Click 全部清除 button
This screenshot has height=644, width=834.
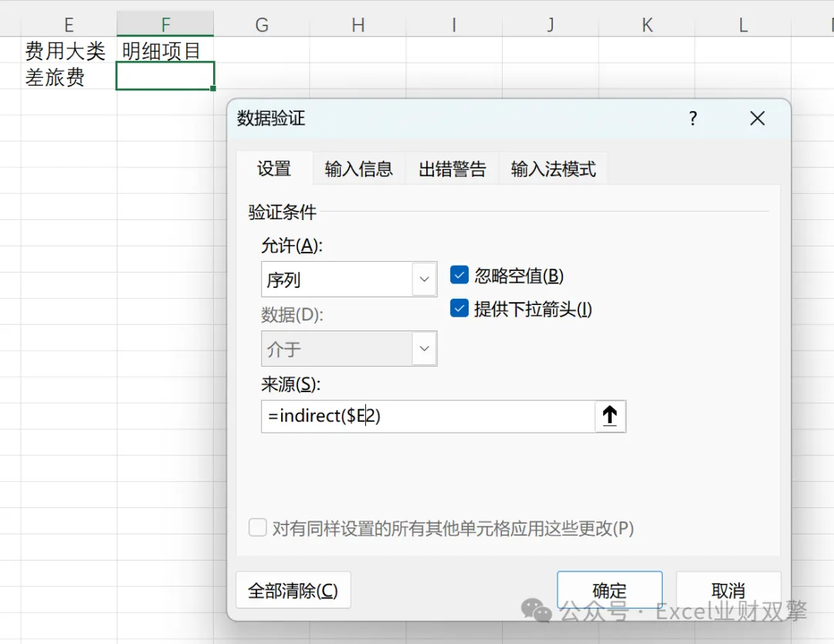tap(293, 590)
